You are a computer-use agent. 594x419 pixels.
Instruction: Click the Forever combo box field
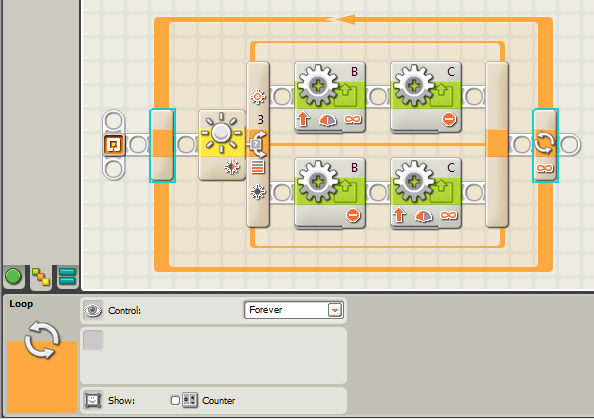click(x=294, y=310)
